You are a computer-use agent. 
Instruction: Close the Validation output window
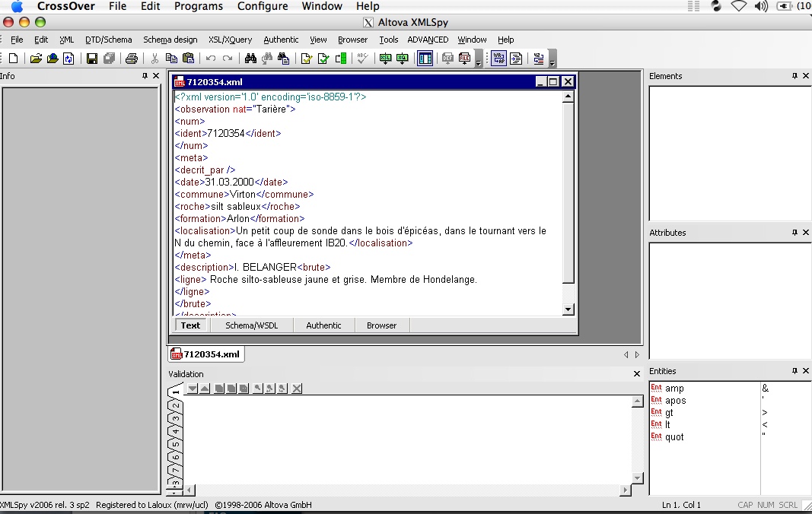point(637,373)
